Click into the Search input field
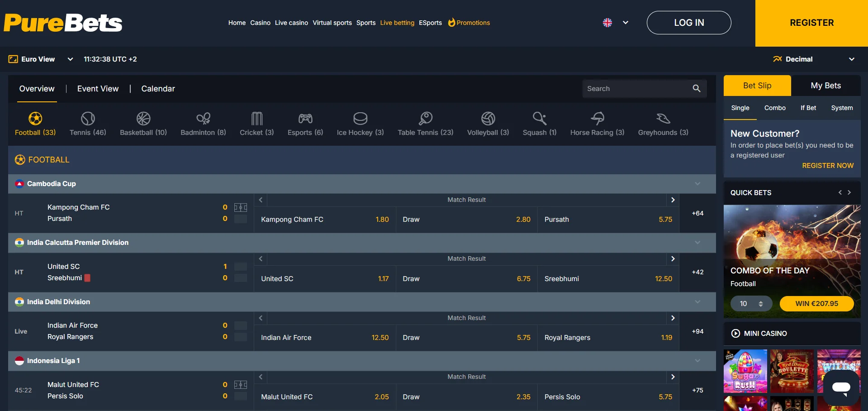The image size is (868, 411). [x=637, y=89]
